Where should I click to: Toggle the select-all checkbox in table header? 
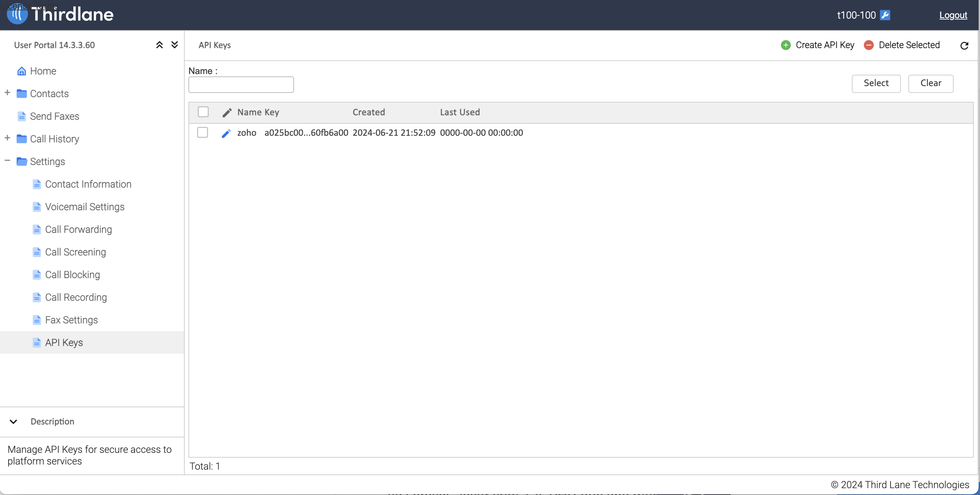coord(203,112)
